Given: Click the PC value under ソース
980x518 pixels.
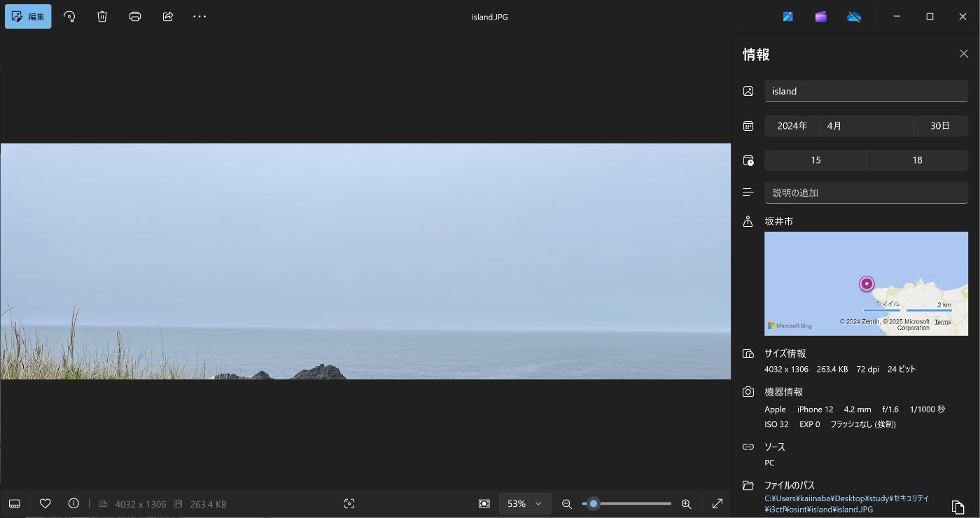Looking at the screenshot, I should tap(769, 463).
